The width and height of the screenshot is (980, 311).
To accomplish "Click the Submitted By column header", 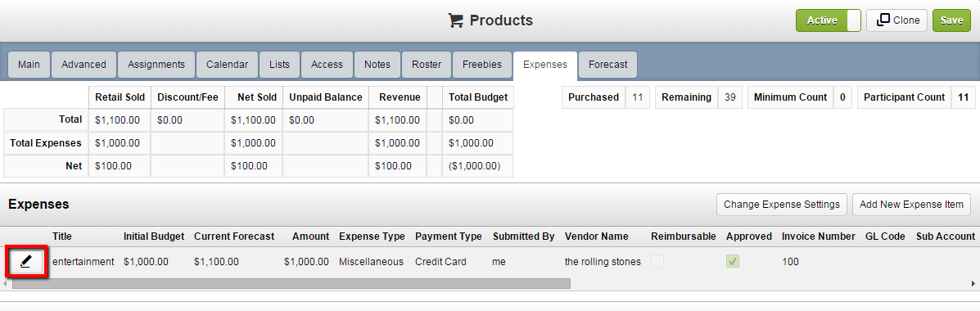I will click(523, 236).
